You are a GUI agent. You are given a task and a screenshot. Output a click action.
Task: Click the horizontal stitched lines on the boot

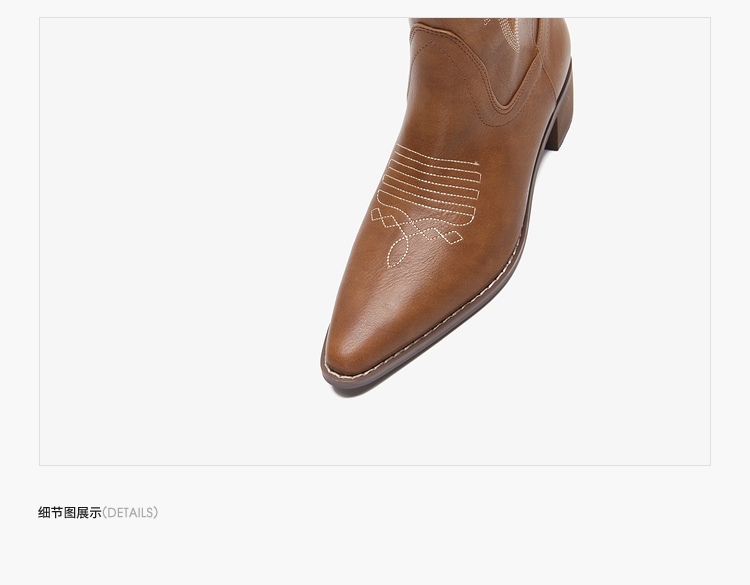pos(430,184)
